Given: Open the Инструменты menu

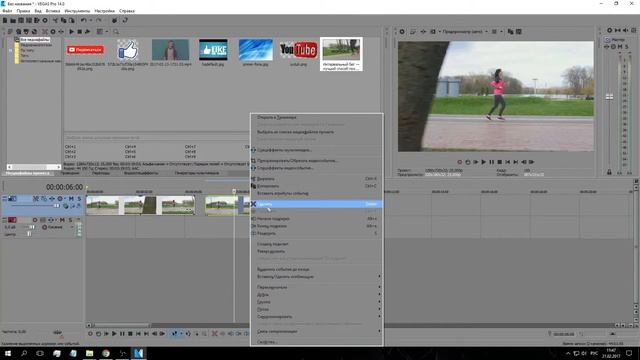Looking at the screenshot, I should [77, 11].
